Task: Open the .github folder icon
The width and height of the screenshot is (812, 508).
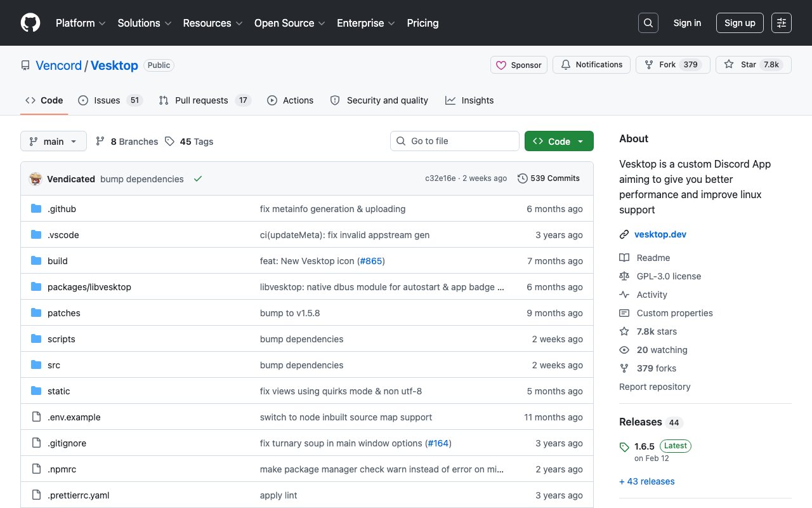Action: 36,209
